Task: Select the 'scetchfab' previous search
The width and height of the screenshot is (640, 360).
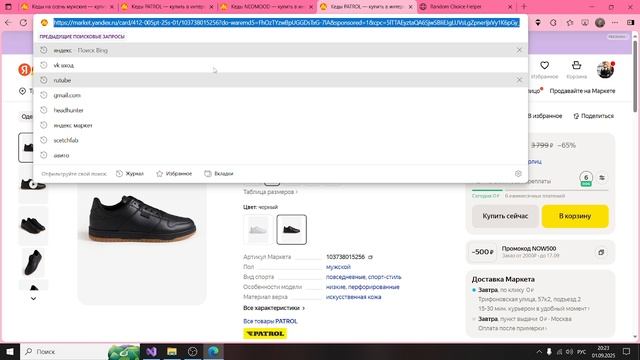Action: point(280,140)
